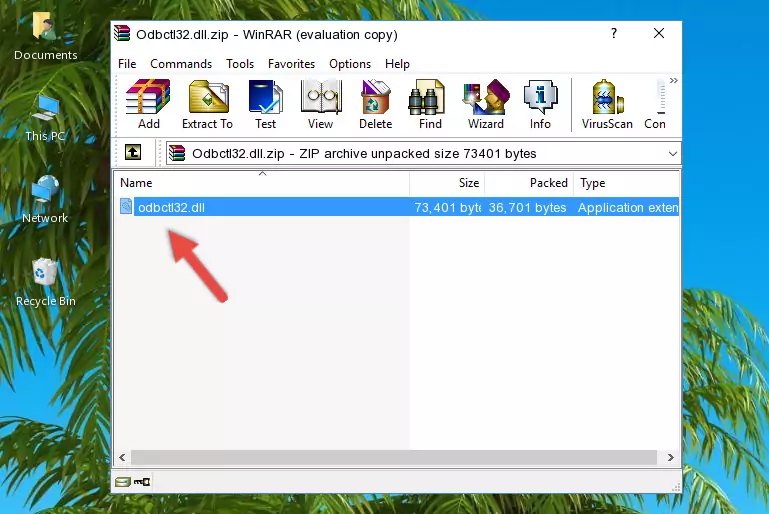The image size is (769, 514).
Task: Run Test on the archive
Action: coord(265,104)
